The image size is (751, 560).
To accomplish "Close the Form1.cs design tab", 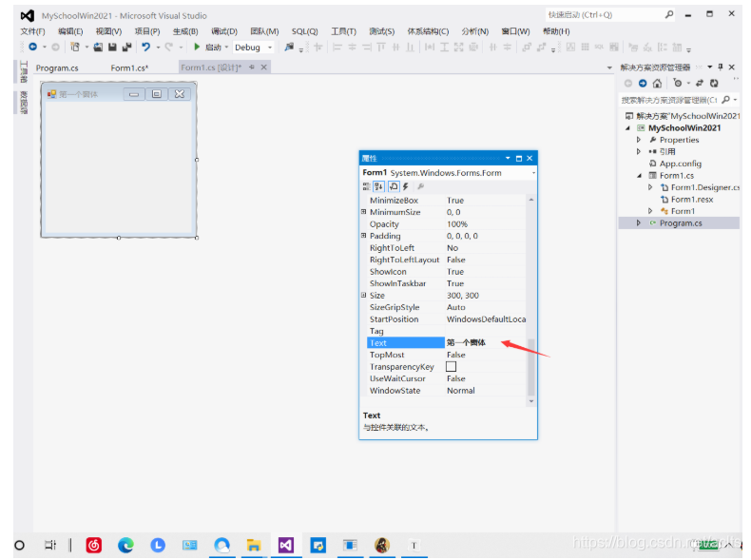I will click(x=264, y=68).
